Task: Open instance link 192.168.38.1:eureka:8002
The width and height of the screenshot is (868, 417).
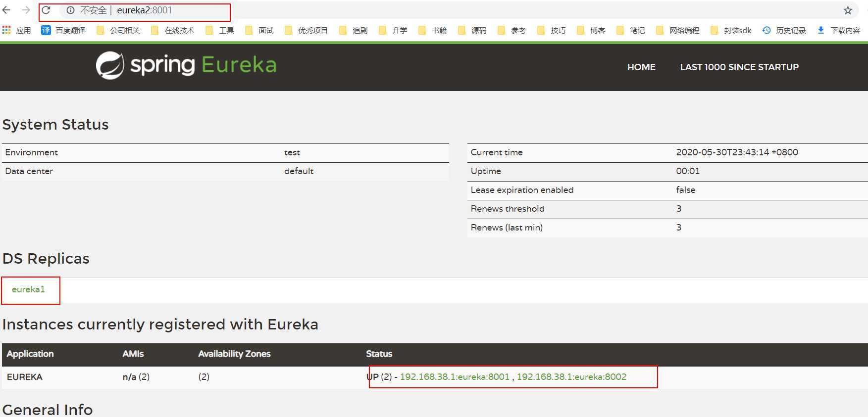Action: (571, 377)
